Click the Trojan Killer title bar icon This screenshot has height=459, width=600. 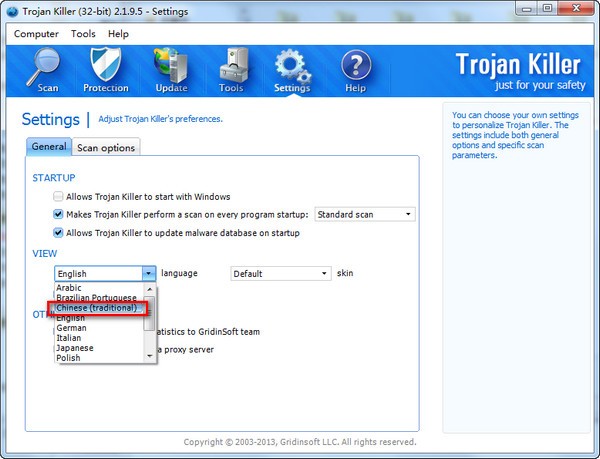12,10
